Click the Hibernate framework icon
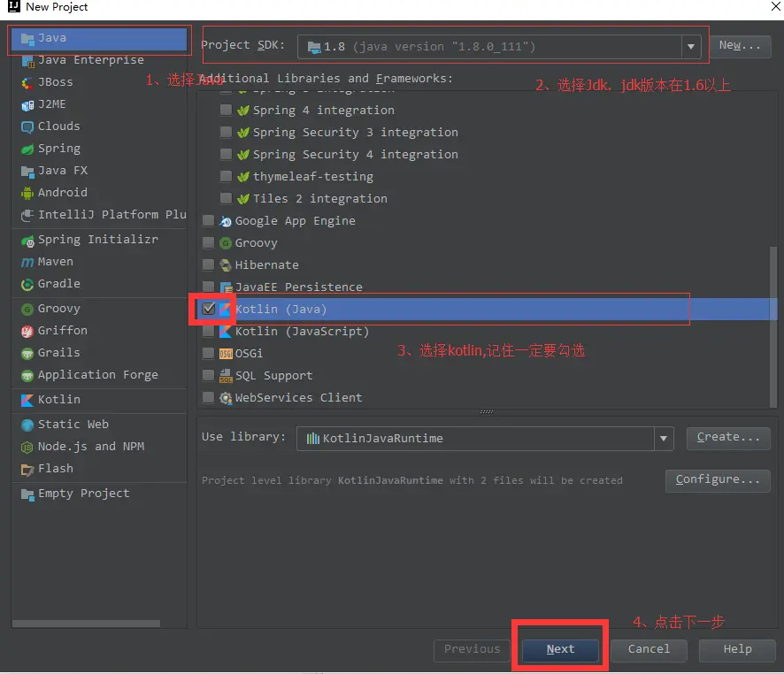The image size is (784, 674). 226,265
